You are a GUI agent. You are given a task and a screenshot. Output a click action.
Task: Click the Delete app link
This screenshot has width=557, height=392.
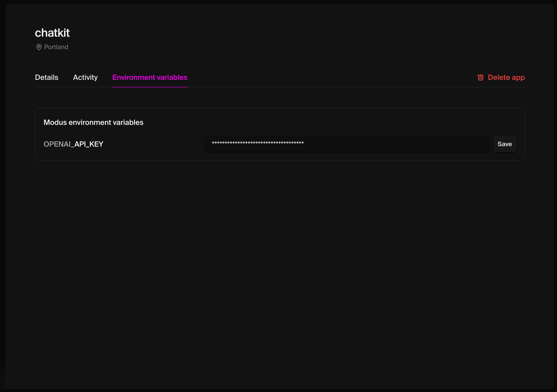pyautogui.click(x=506, y=77)
